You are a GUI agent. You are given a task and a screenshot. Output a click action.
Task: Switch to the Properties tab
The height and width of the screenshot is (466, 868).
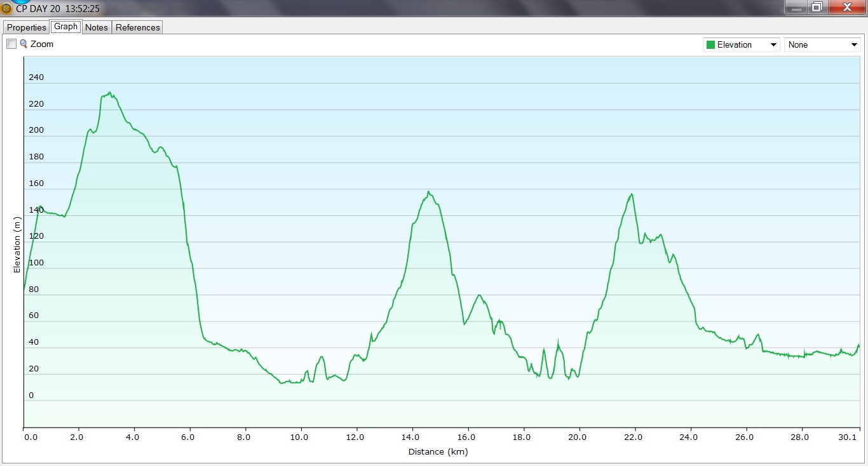pos(27,27)
